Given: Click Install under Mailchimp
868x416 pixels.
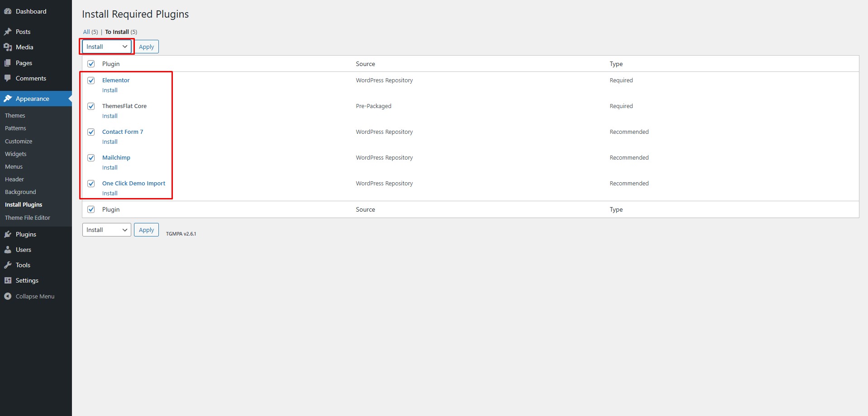Looking at the screenshot, I should (x=110, y=167).
